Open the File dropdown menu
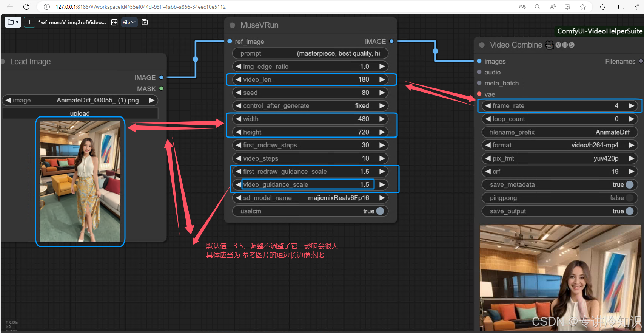 tap(129, 22)
